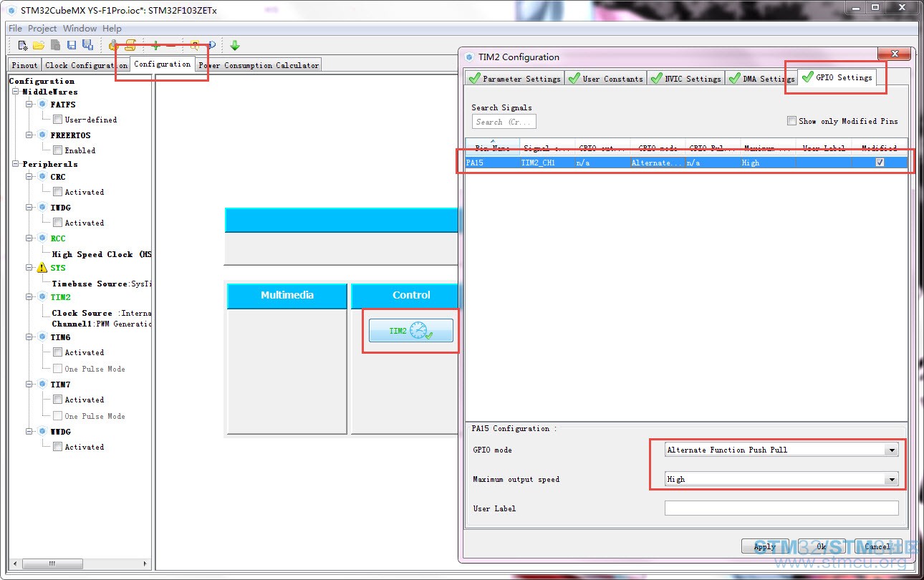Click the TIM2 button in Control panel
Viewport: 924px width, 580px height.
pos(411,331)
